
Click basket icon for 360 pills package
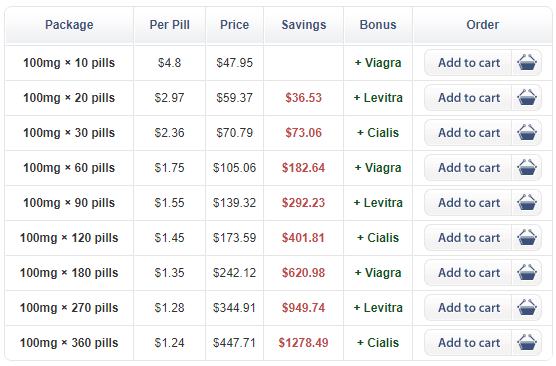tap(527, 343)
